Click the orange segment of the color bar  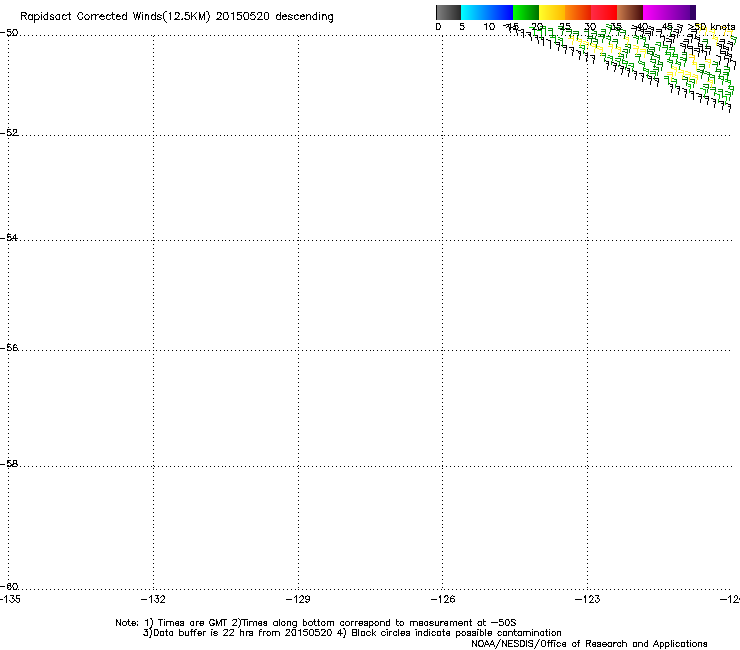click(x=578, y=12)
